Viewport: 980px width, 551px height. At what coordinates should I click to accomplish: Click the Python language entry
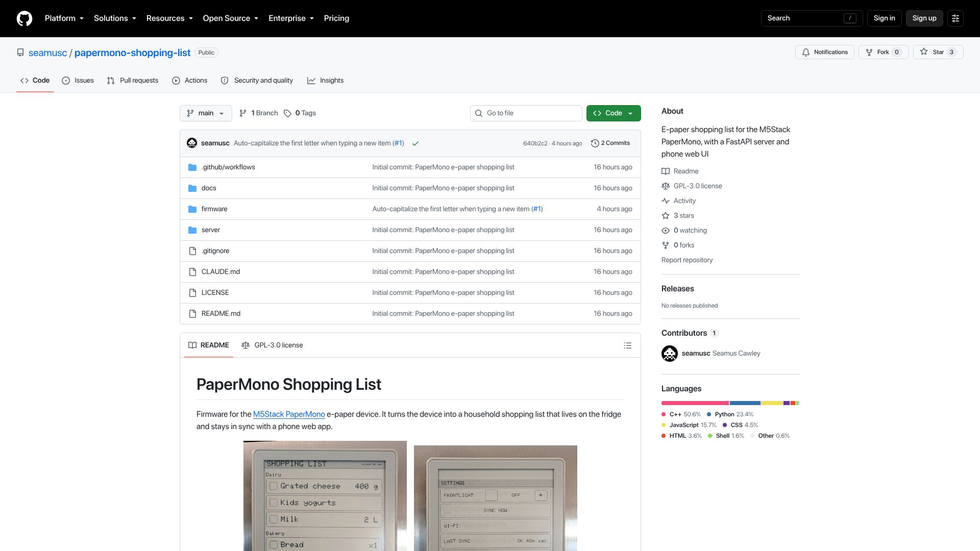(730, 414)
